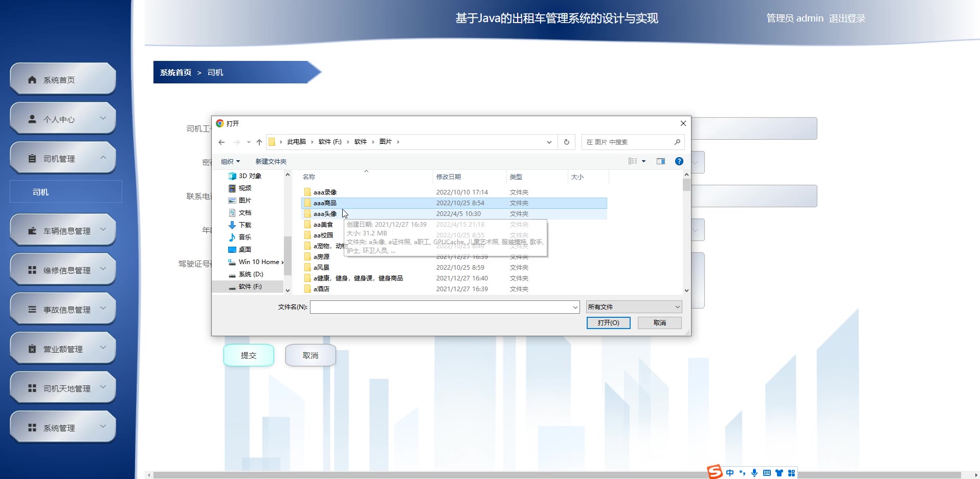This screenshot has height=479, width=980.
Task: Open the 组织 dropdown menu
Action: click(x=230, y=162)
